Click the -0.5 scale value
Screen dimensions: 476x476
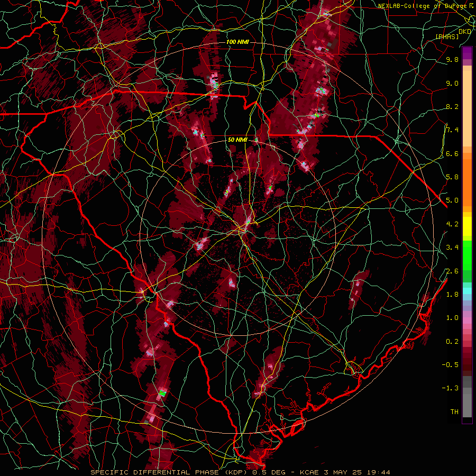(450, 365)
